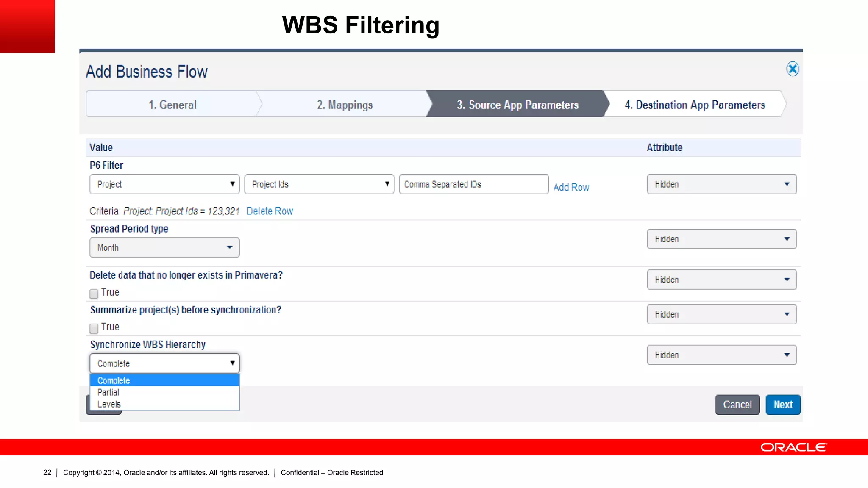Viewport: 868px width, 488px height.
Task: Check True for Summarize project(s) before synchronization
Action: [94, 328]
